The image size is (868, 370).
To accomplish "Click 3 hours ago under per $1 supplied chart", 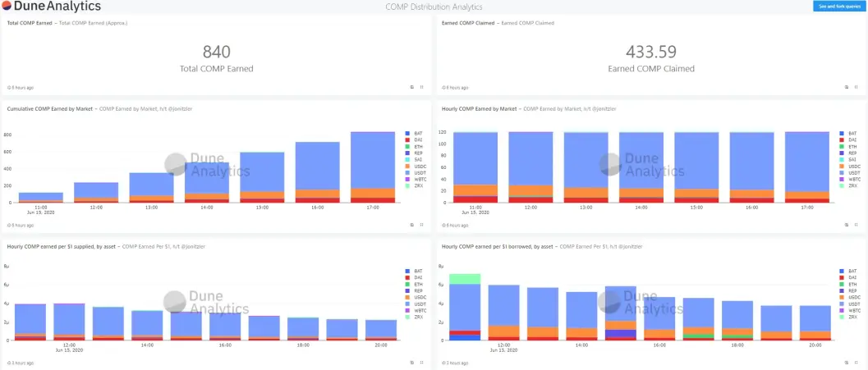I will 21,363.
